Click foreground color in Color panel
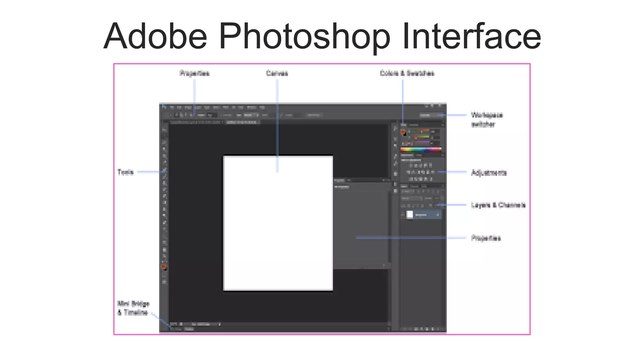This screenshot has height=362, width=644. (402, 131)
